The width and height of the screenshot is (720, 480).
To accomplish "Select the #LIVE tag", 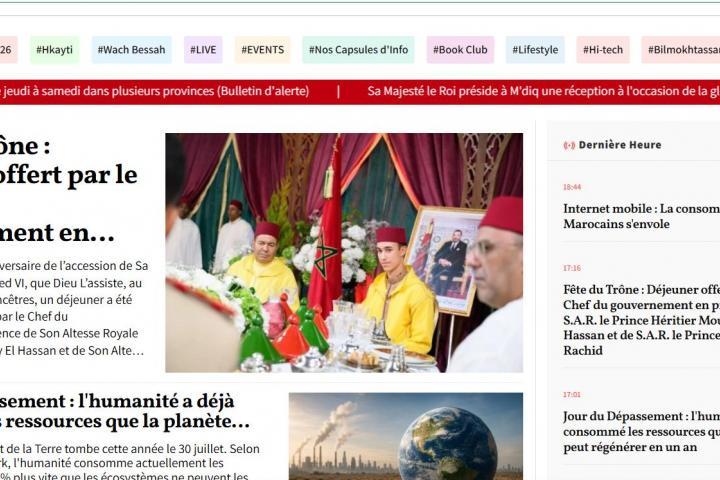I will click(203, 50).
